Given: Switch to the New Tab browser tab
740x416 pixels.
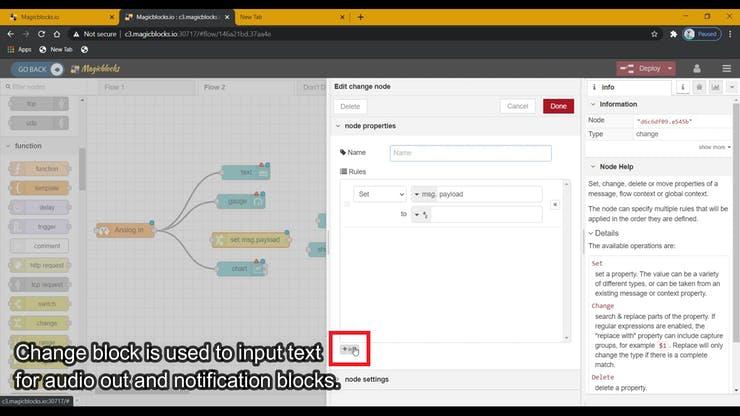Looking at the screenshot, I should click(291, 17).
